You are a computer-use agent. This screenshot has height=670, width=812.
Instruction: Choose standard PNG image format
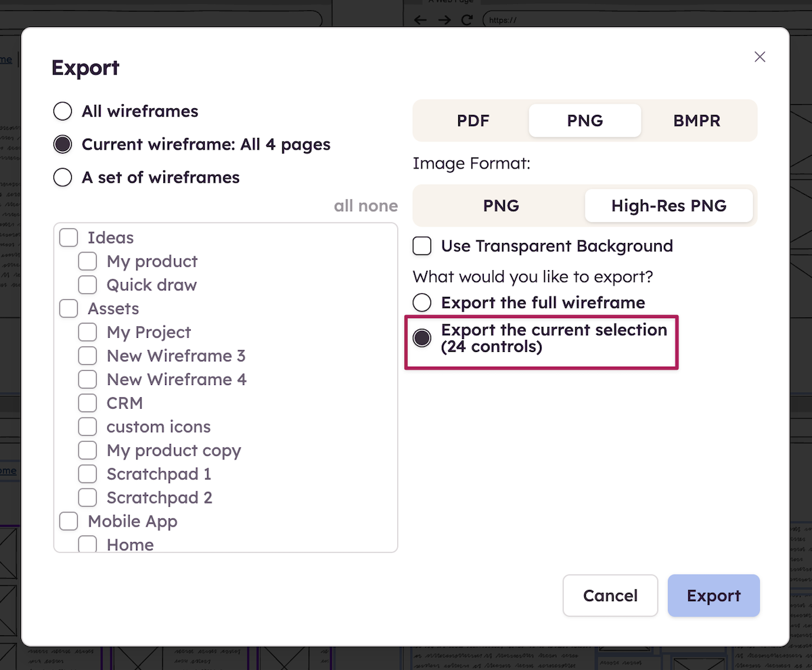click(501, 206)
